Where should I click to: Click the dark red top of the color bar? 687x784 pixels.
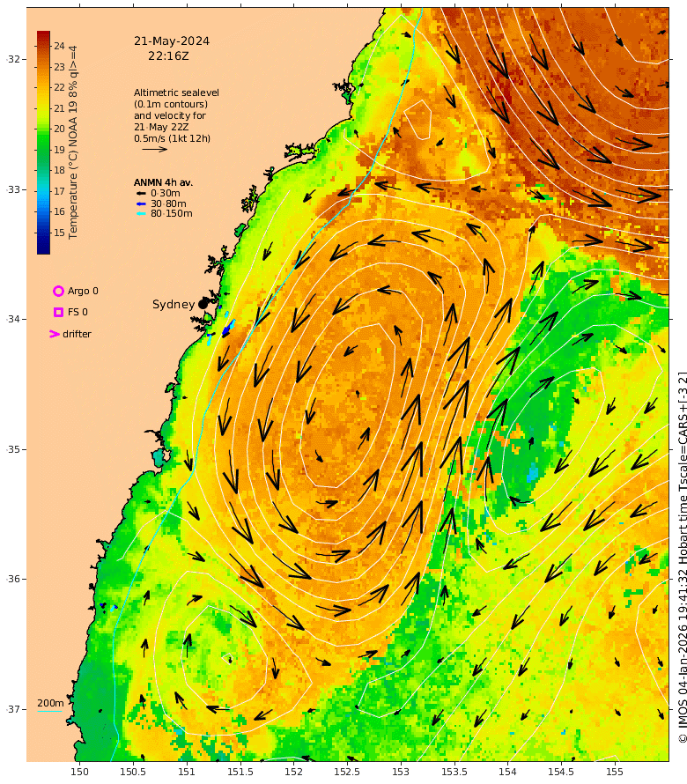coord(43,36)
